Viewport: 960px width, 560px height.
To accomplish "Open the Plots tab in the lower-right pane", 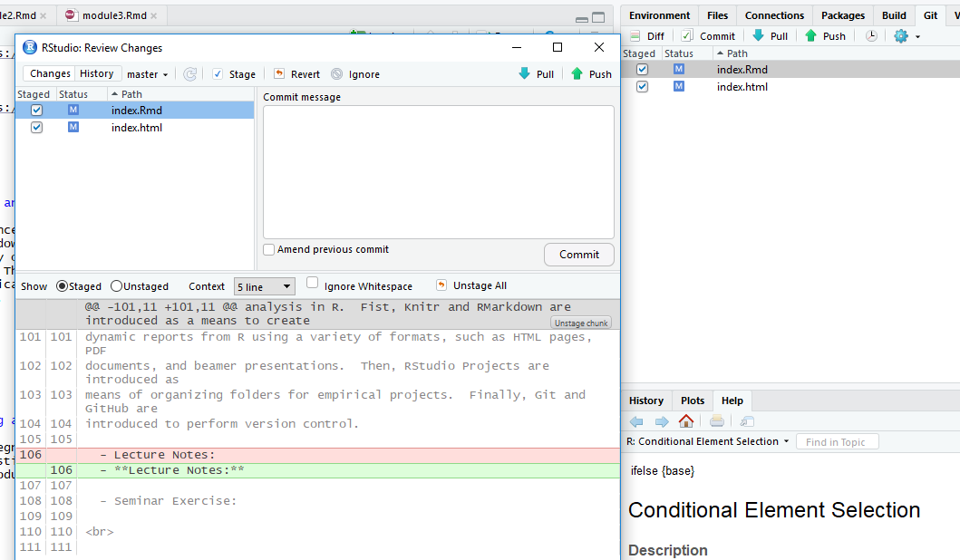I will pos(693,401).
